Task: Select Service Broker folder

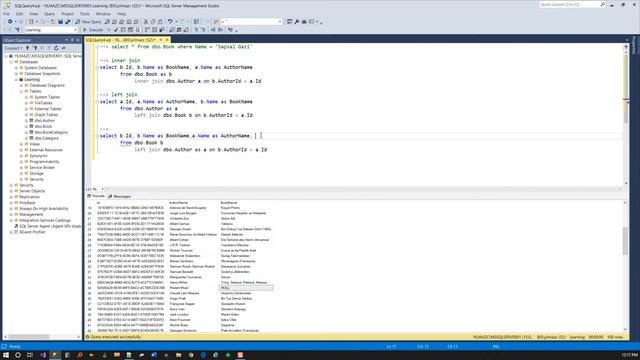Action: (42, 168)
